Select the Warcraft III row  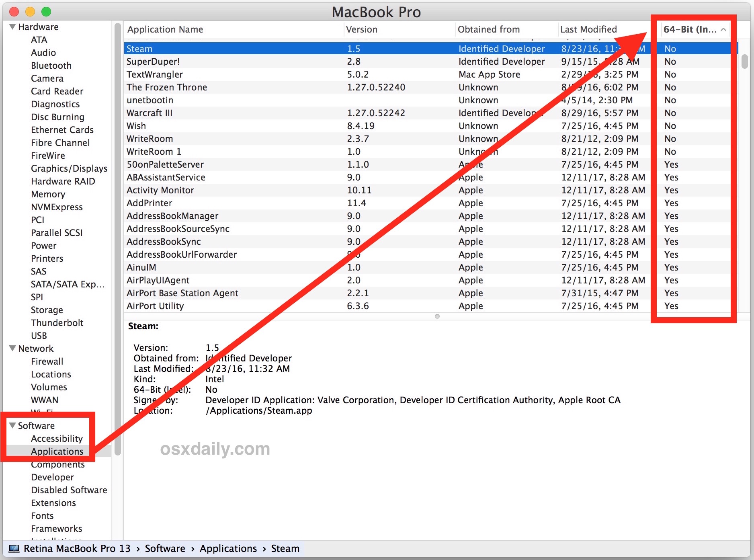(x=431, y=113)
